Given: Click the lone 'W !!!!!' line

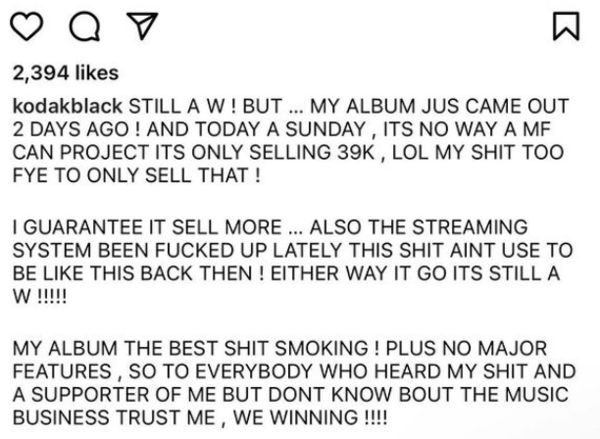Looking at the screenshot, I should [x=40, y=296].
